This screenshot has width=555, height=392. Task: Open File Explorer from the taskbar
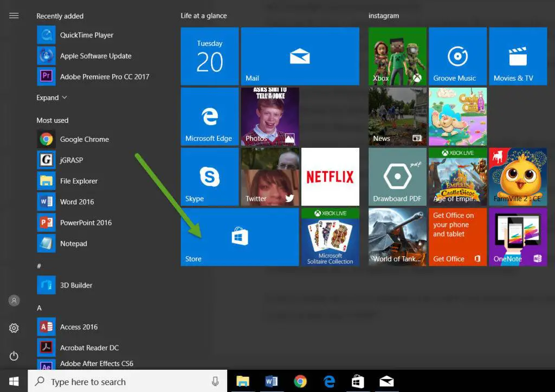243,381
